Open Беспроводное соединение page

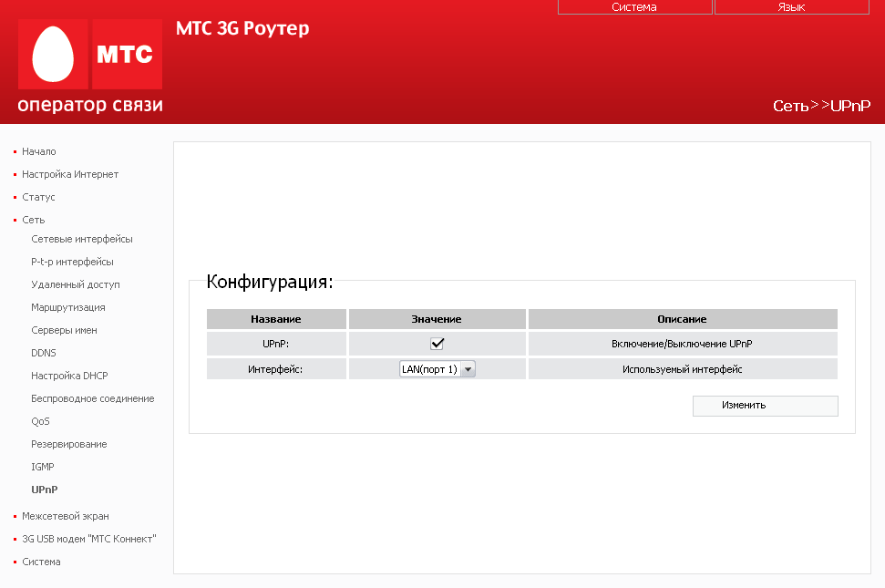click(x=93, y=398)
